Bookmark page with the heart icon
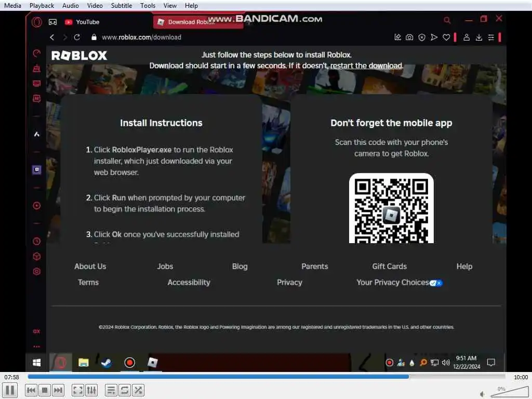Viewport: 532px width, 399px height. [x=446, y=37]
